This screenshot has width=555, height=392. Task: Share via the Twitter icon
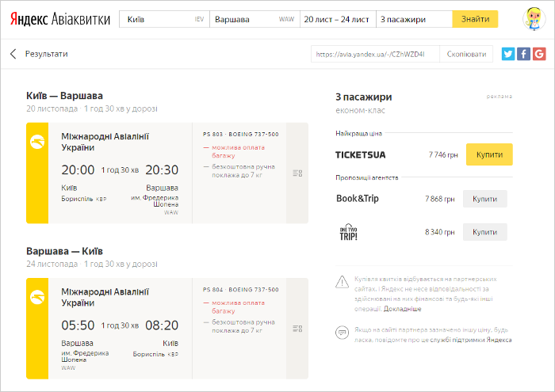tap(508, 54)
